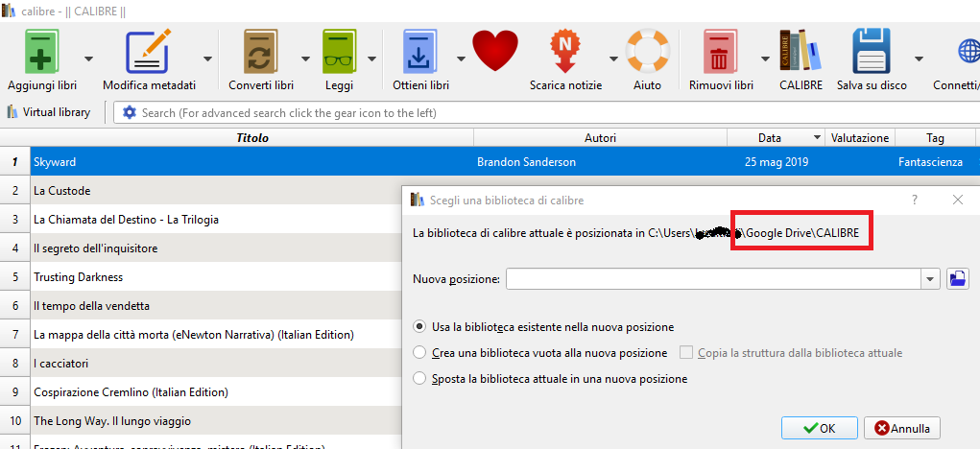Sort by Autori column header
The image size is (980, 449).
[x=600, y=138]
